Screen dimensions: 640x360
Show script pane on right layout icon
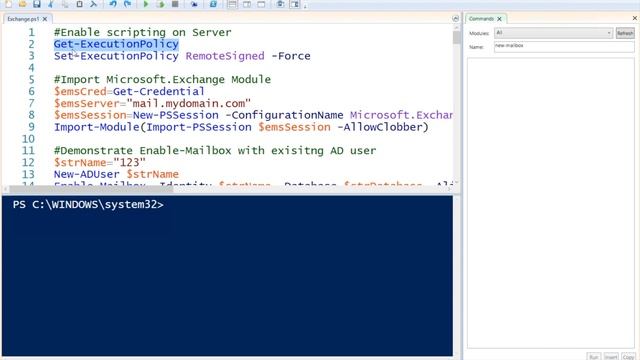pyautogui.click(x=247, y=4)
